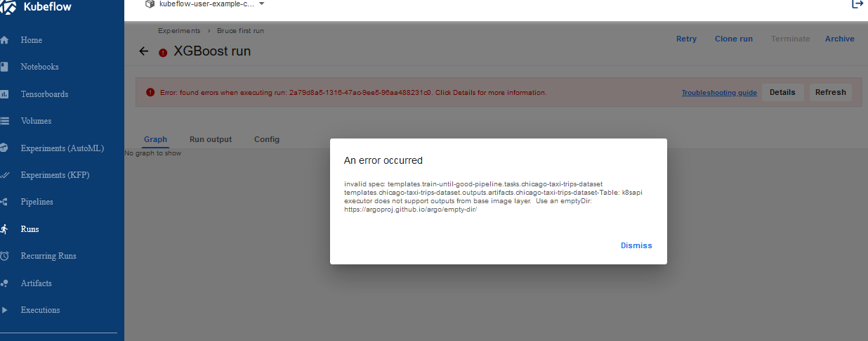The height and width of the screenshot is (341, 868).
Task: Open Experiments (AutoML) menu item
Action: (x=62, y=148)
